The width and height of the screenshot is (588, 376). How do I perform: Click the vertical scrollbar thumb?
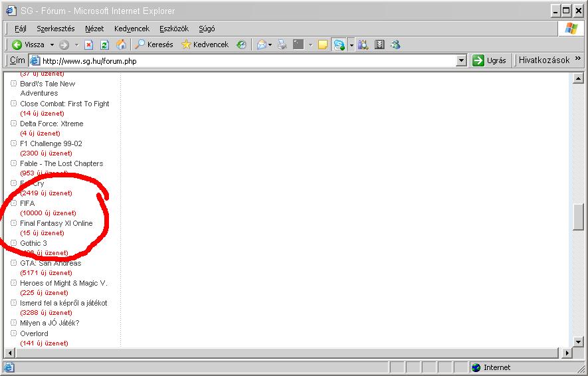pos(578,216)
